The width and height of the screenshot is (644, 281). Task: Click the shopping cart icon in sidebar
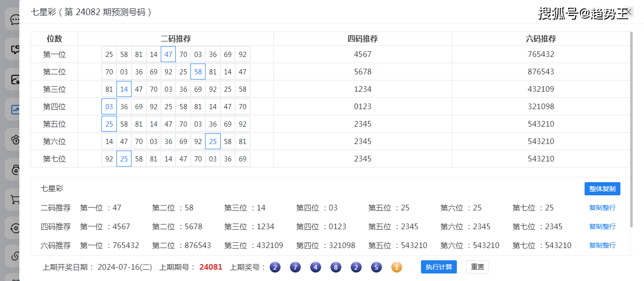pyautogui.click(x=15, y=199)
